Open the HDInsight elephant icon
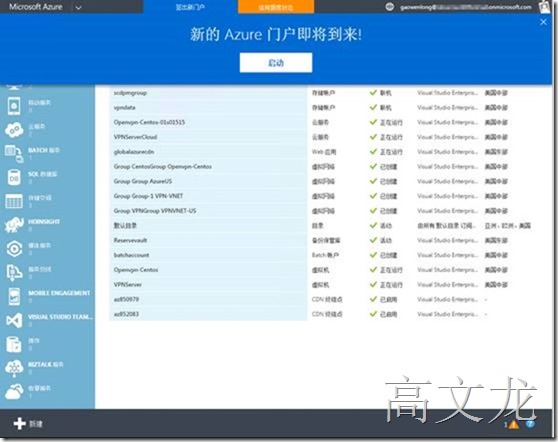 pyautogui.click(x=14, y=225)
